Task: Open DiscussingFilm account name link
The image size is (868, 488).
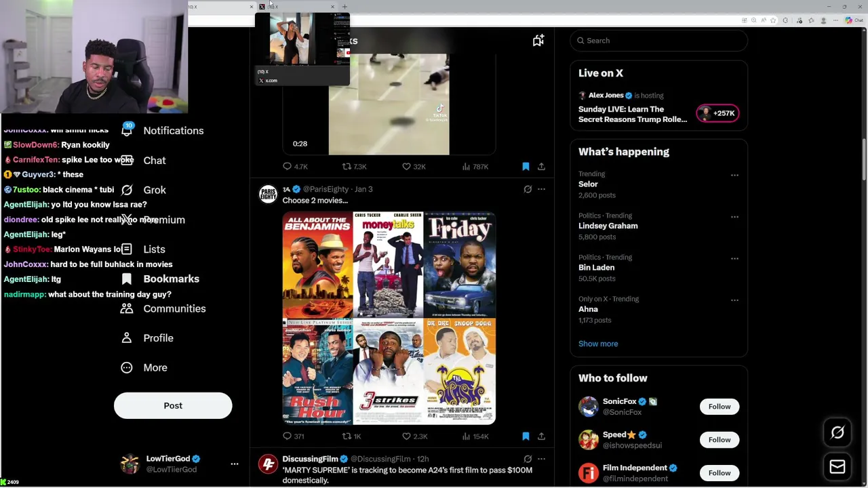Action: click(x=310, y=459)
